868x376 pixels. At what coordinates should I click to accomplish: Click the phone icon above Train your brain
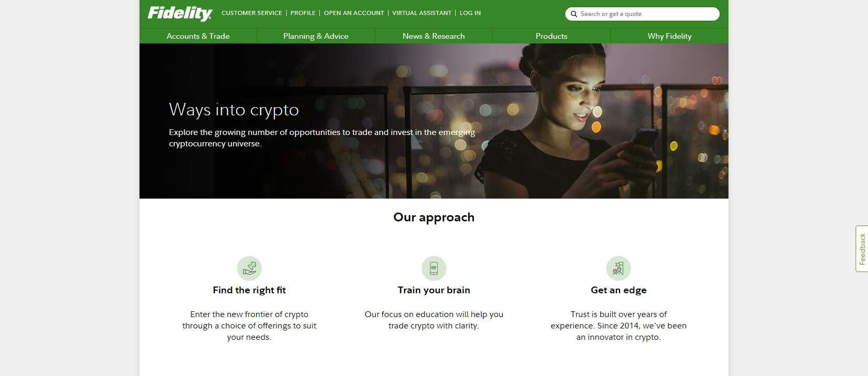tap(434, 268)
